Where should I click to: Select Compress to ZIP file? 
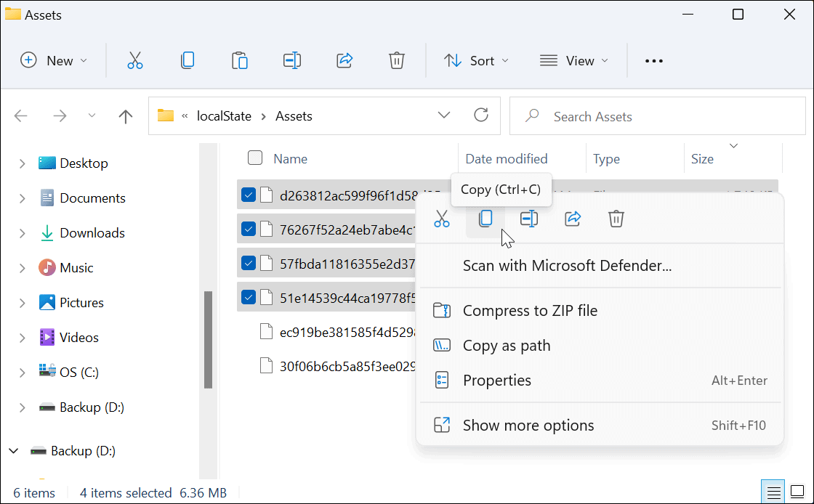click(x=530, y=310)
